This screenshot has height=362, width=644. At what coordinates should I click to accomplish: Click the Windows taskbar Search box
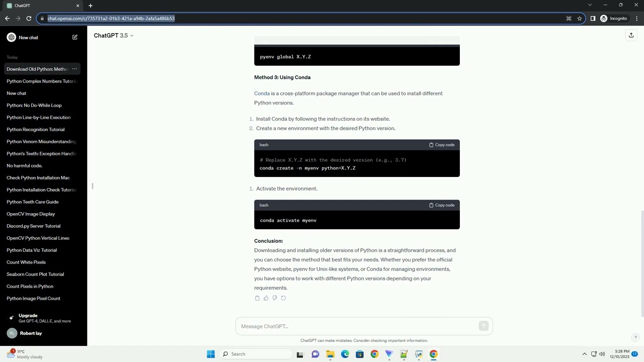[255, 354]
